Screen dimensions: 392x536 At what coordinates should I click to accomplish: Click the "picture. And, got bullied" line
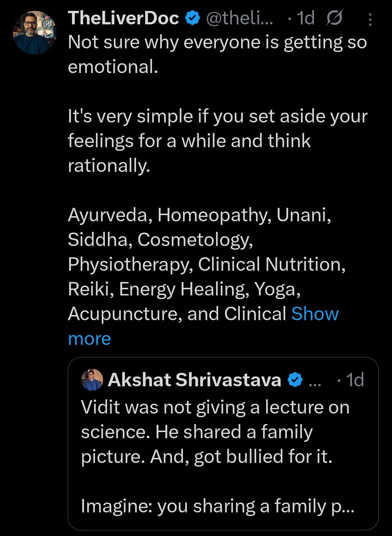206,456
